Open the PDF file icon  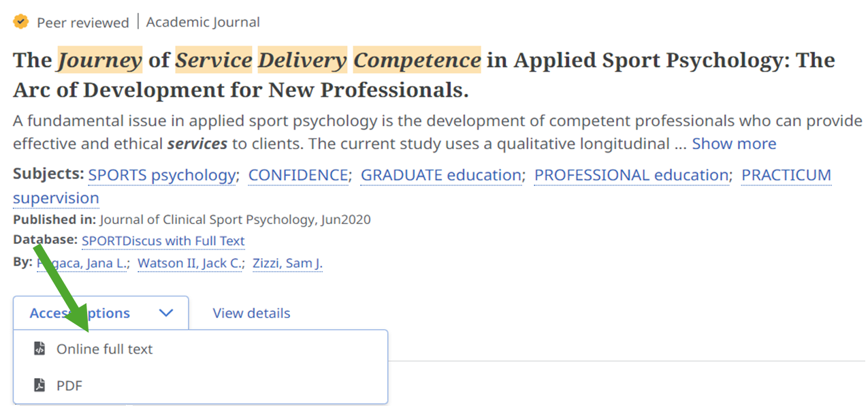pos(38,385)
